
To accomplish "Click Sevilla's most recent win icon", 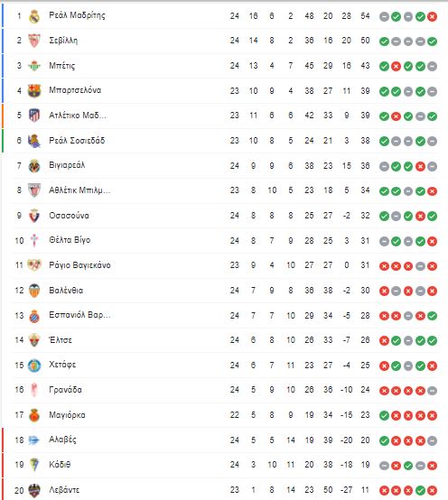I will point(432,42).
